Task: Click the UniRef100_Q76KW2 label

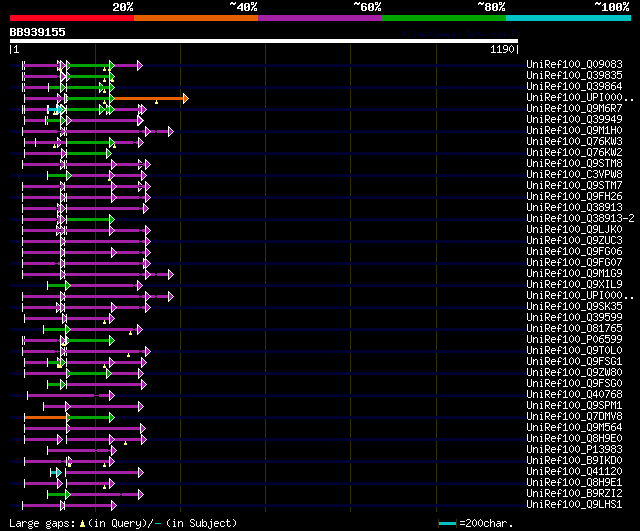Action: pyautogui.click(x=574, y=153)
